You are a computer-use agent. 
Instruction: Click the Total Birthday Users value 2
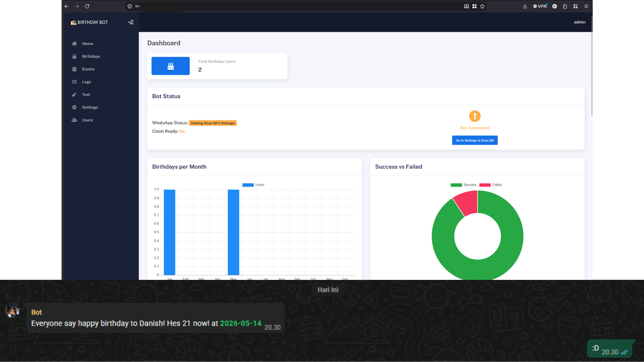200,70
